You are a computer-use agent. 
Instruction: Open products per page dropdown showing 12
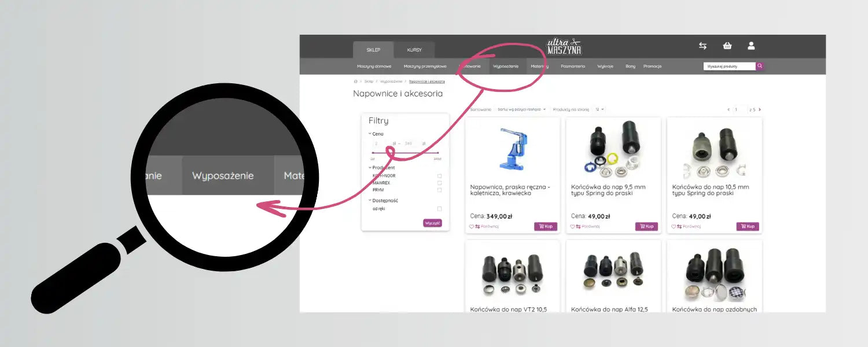tap(599, 109)
